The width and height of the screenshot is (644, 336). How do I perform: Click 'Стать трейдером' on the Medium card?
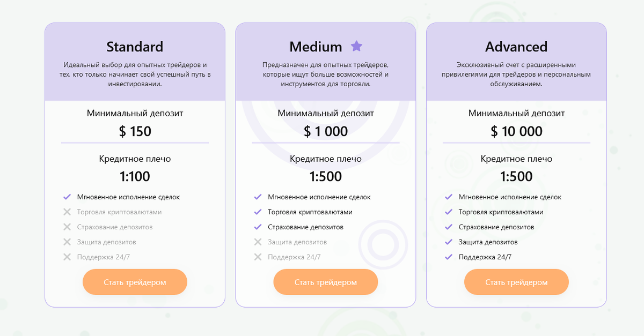click(x=326, y=281)
